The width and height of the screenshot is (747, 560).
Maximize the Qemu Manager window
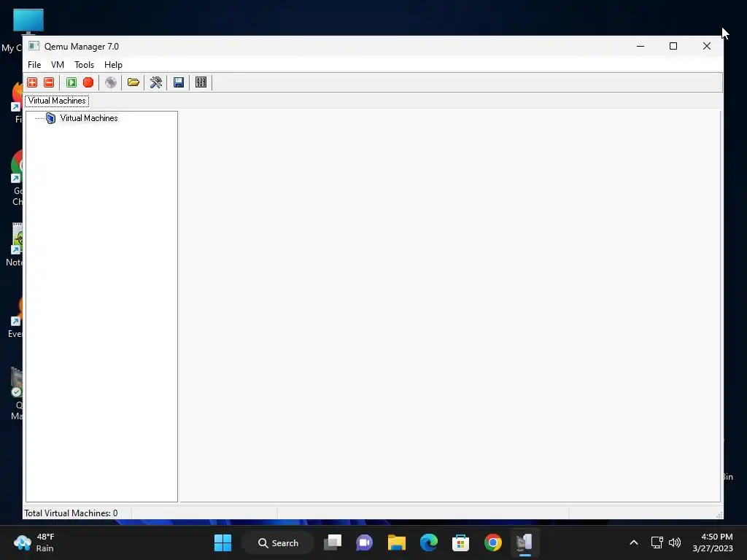(673, 46)
